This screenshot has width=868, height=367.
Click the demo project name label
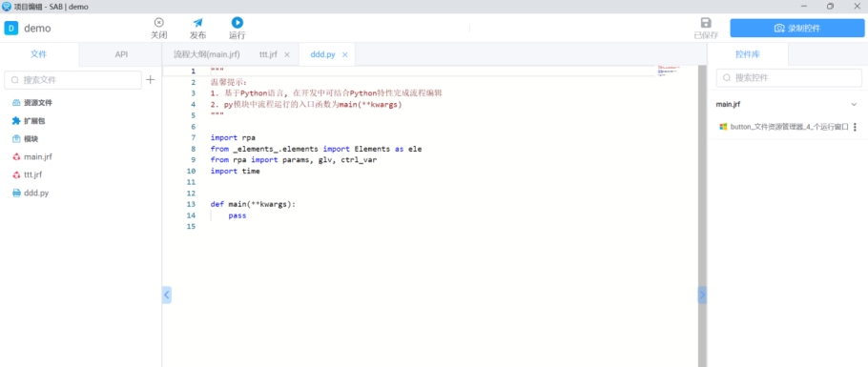coord(37,29)
